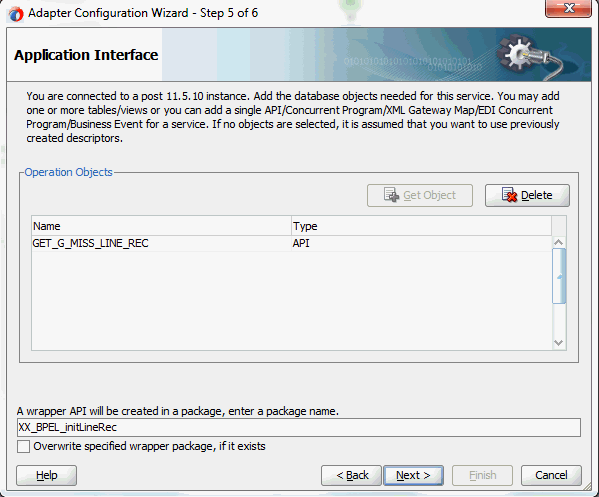Close the wizard window with the X button
Screen dimensions: 599x497
[x=568, y=8]
